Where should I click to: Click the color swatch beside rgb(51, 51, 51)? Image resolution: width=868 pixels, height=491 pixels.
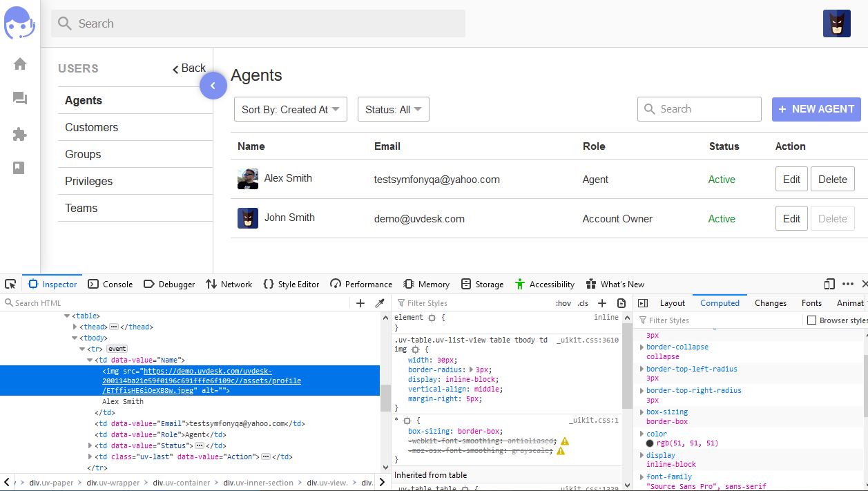click(x=650, y=443)
